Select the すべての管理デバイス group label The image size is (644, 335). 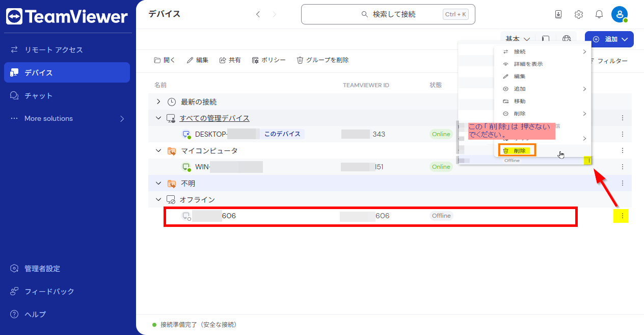tap(214, 118)
